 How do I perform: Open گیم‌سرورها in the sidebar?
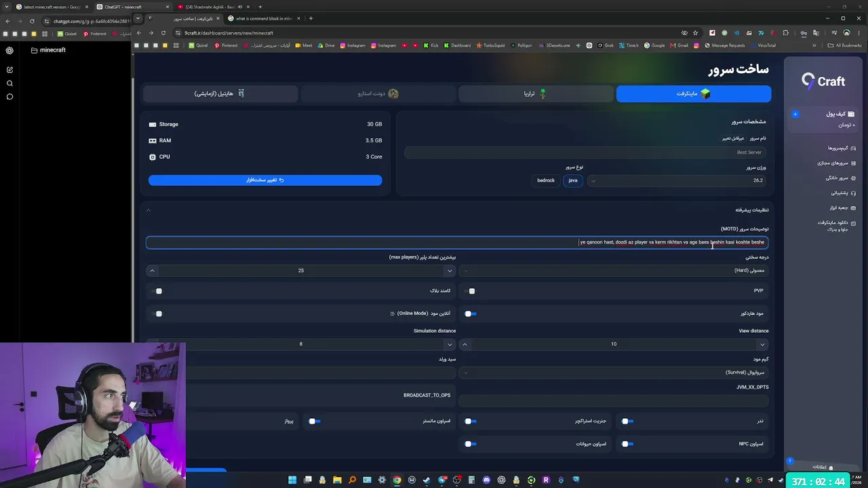click(841, 148)
